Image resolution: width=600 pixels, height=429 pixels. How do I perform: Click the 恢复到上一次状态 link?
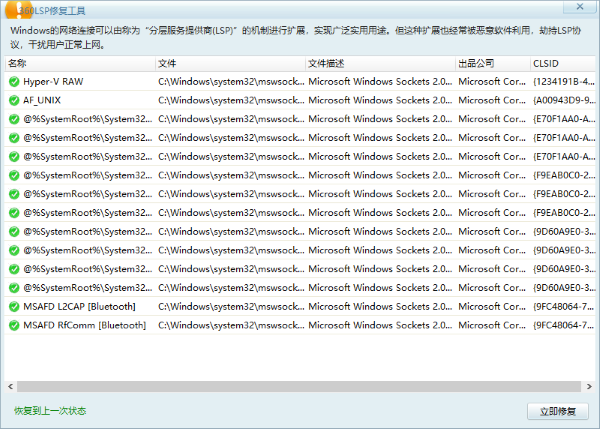coord(50,411)
